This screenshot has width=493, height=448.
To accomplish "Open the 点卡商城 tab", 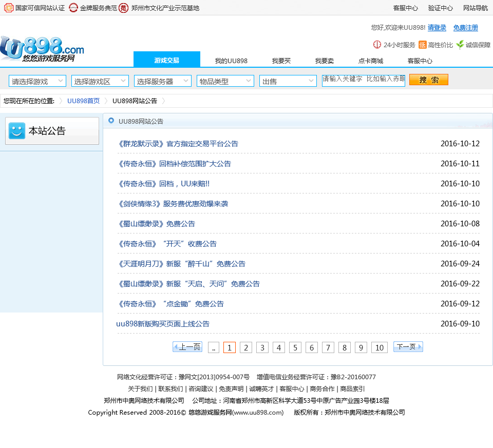I will 371,61.
